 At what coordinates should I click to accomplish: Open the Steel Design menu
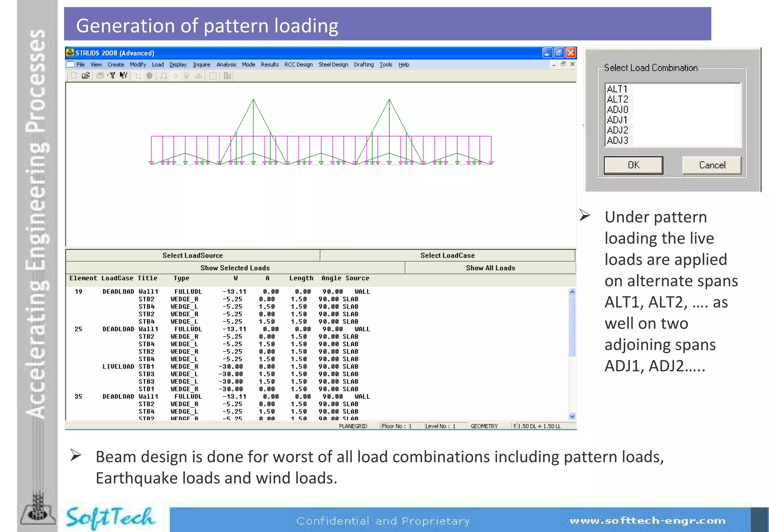(333, 65)
